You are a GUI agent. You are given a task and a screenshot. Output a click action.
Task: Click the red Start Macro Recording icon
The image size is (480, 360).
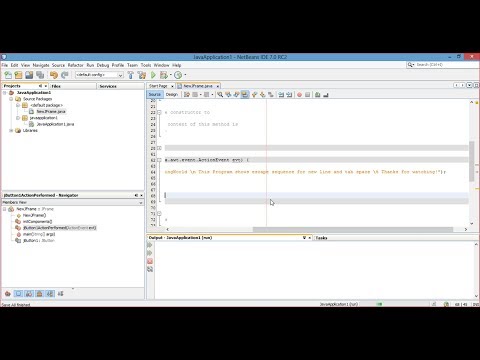(299, 95)
